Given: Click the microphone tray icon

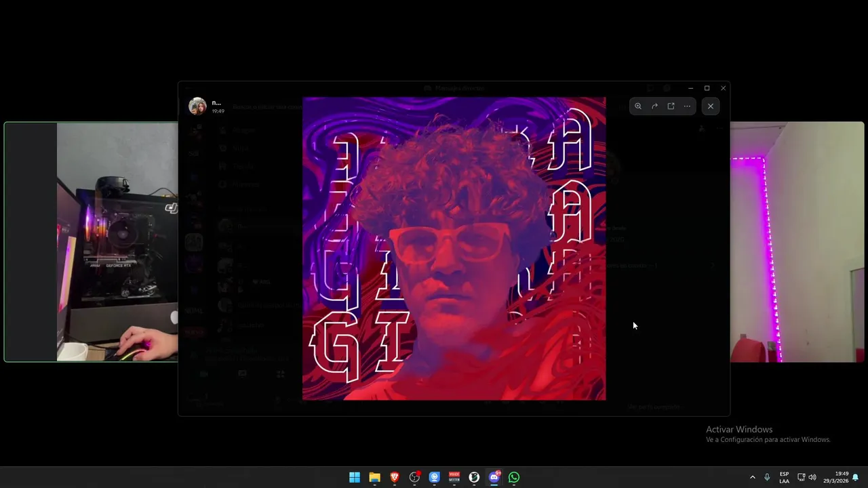Looking at the screenshot, I should point(767,477).
